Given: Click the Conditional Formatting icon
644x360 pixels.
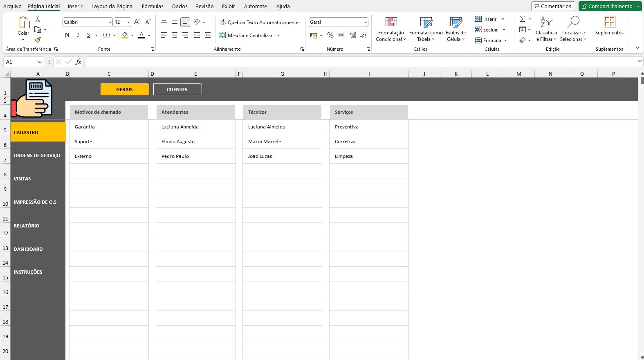Looking at the screenshot, I should 391,22.
